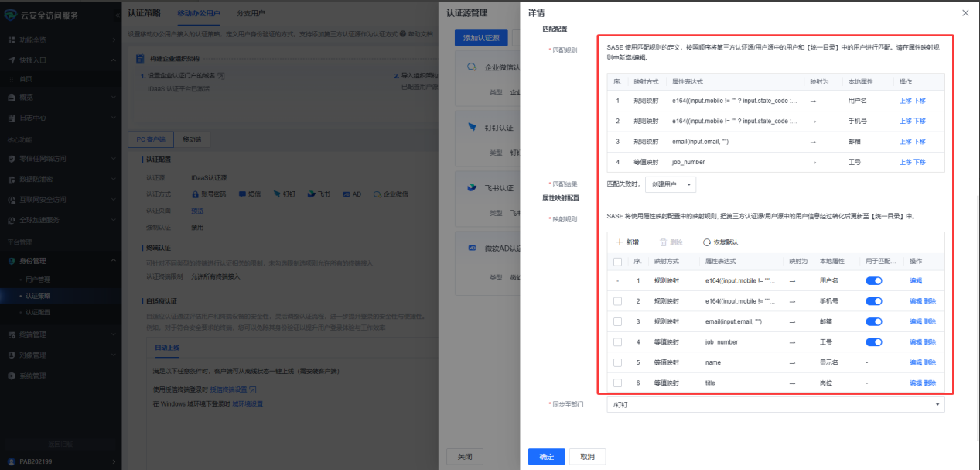Tick the checkbox for the job_number mapping row
980x470 pixels.
[x=617, y=342]
